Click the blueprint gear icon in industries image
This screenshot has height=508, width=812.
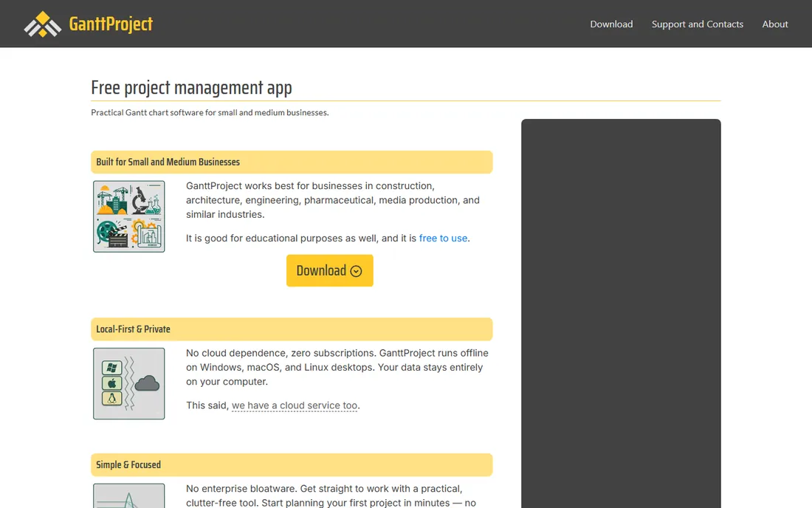pos(147,233)
